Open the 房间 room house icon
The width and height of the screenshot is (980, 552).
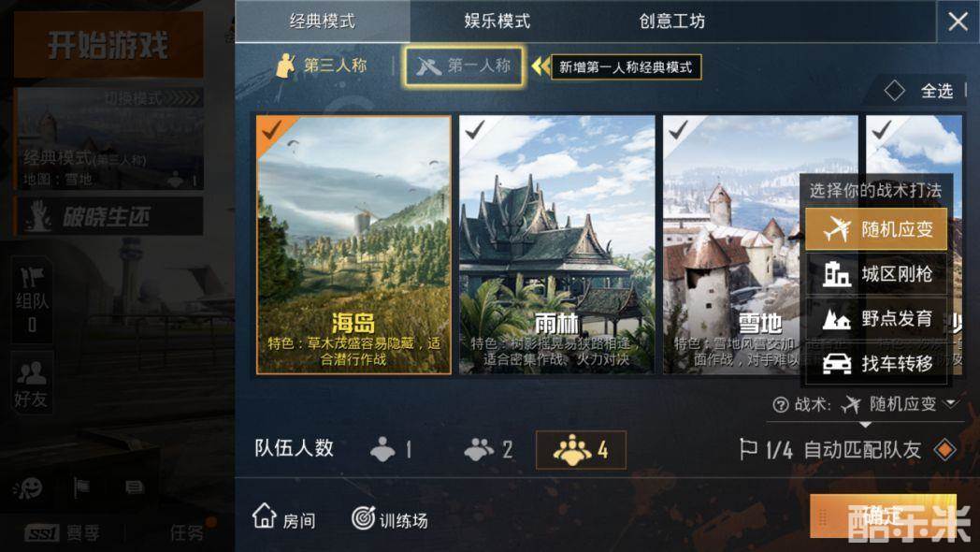point(265,516)
